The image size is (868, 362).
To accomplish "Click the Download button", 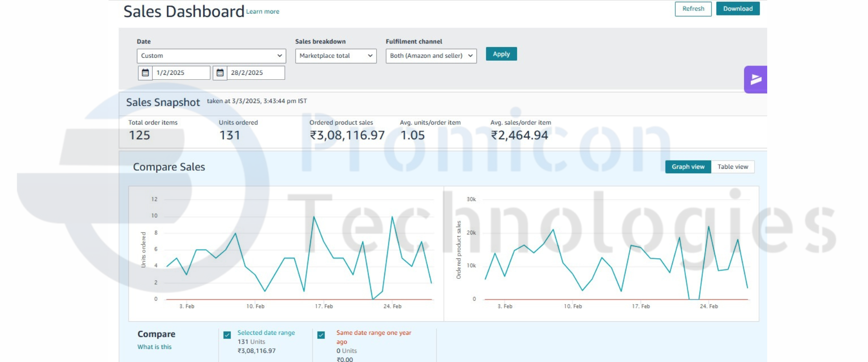I will pyautogui.click(x=737, y=9).
